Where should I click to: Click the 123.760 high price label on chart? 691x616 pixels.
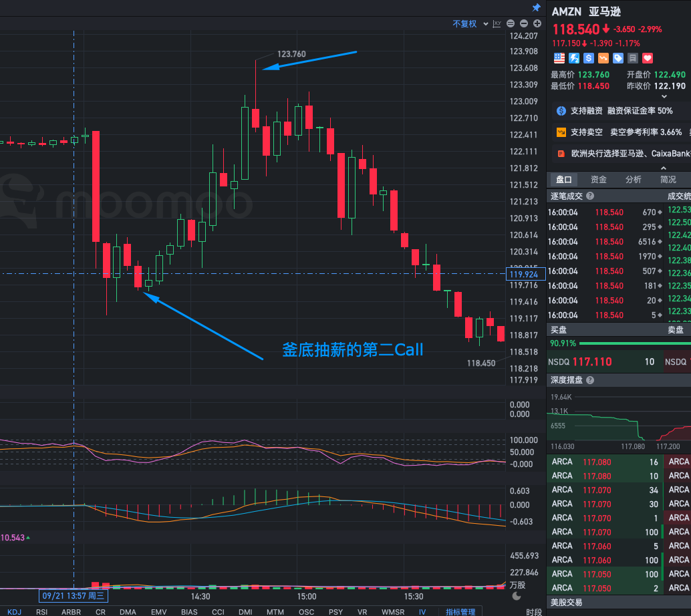(291, 54)
